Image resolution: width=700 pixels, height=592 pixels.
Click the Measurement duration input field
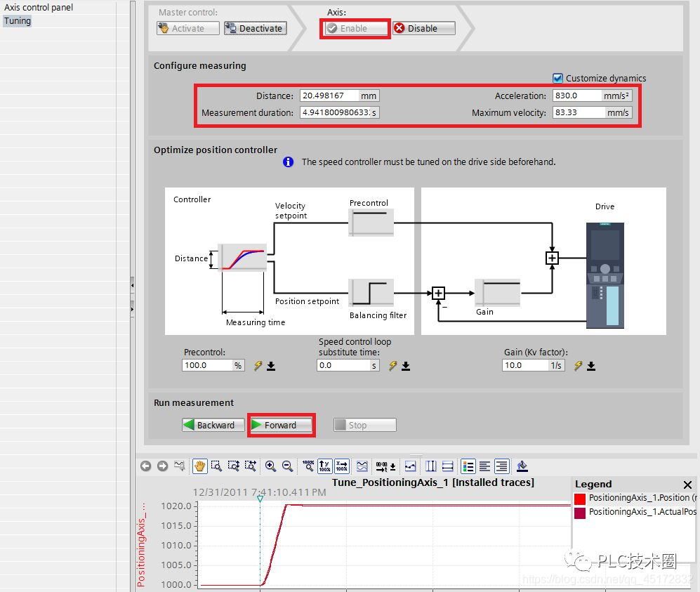[x=335, y=112]
